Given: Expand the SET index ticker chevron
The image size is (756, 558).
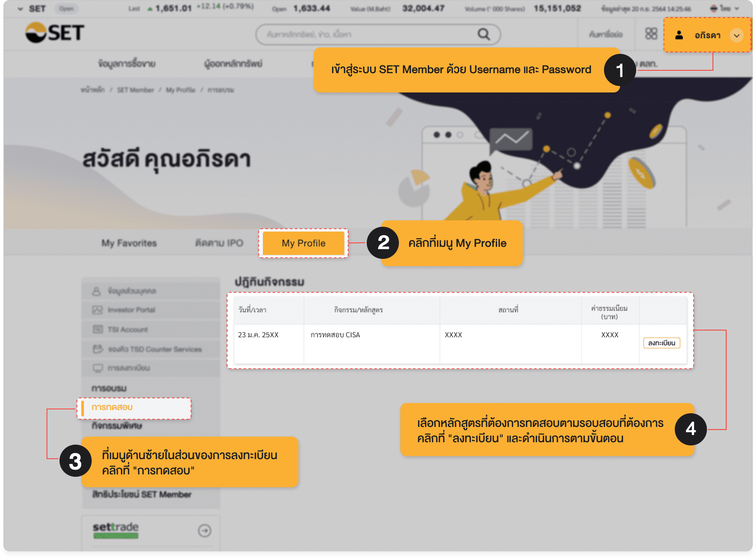Looking at the screenshot, I should 21,9.
